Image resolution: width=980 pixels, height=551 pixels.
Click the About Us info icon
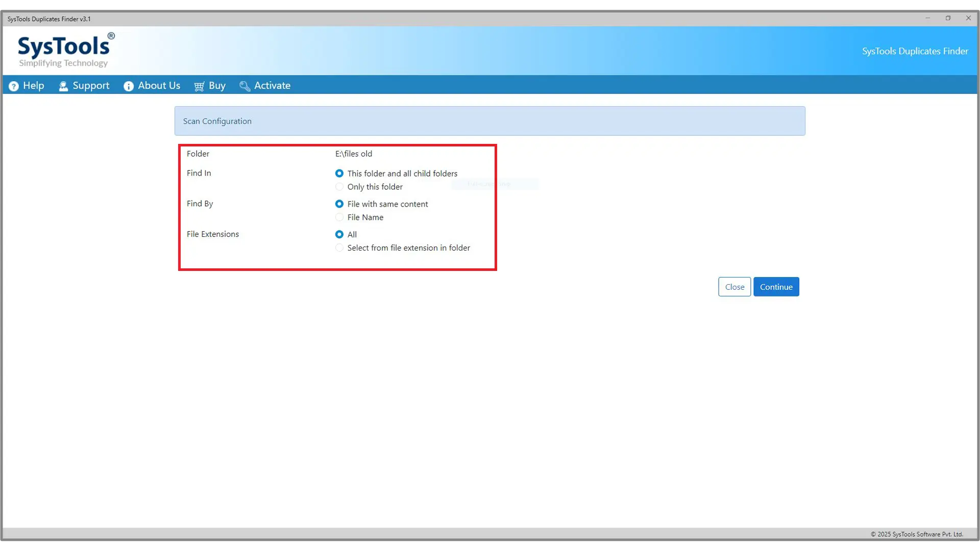coord(129,86)
